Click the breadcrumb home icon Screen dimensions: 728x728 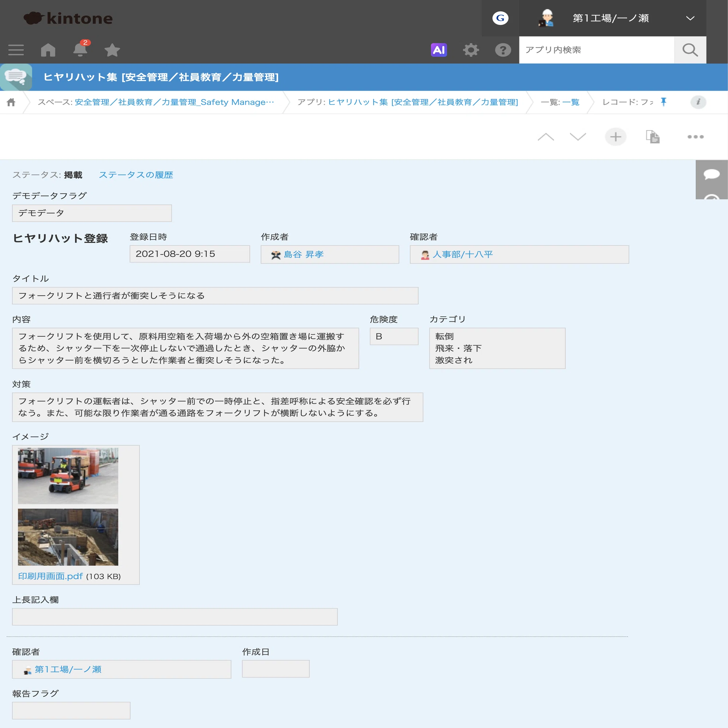[11, 102]
